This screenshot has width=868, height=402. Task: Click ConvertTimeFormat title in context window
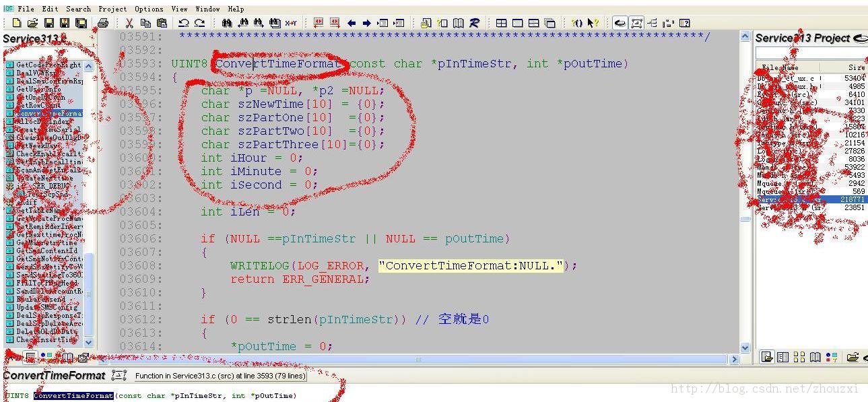(55, 376)
